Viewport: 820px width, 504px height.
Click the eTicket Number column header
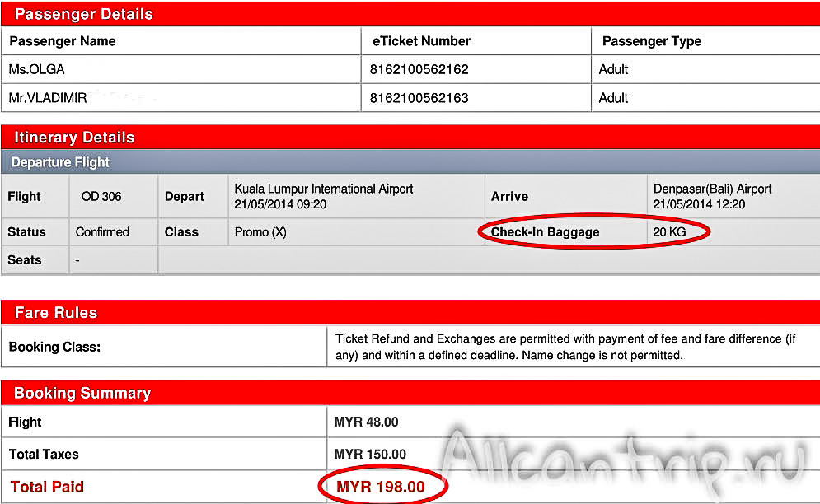pos(420,41)
